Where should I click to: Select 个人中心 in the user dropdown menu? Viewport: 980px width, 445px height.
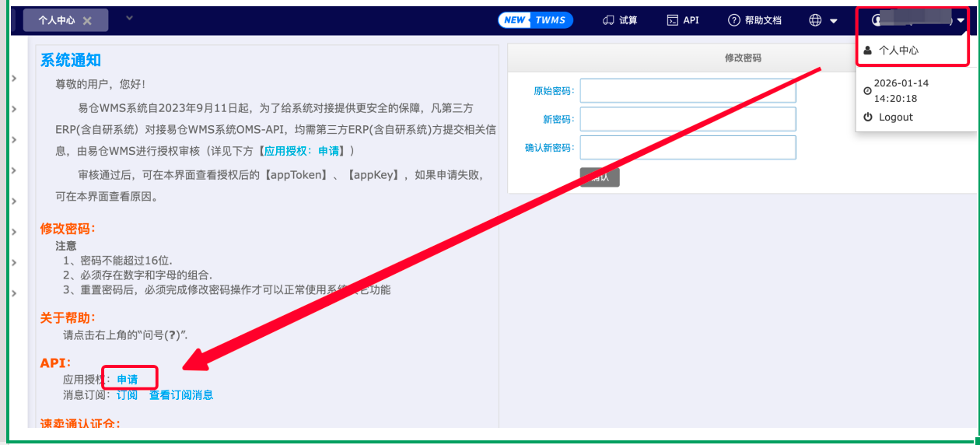click(898, 51)
